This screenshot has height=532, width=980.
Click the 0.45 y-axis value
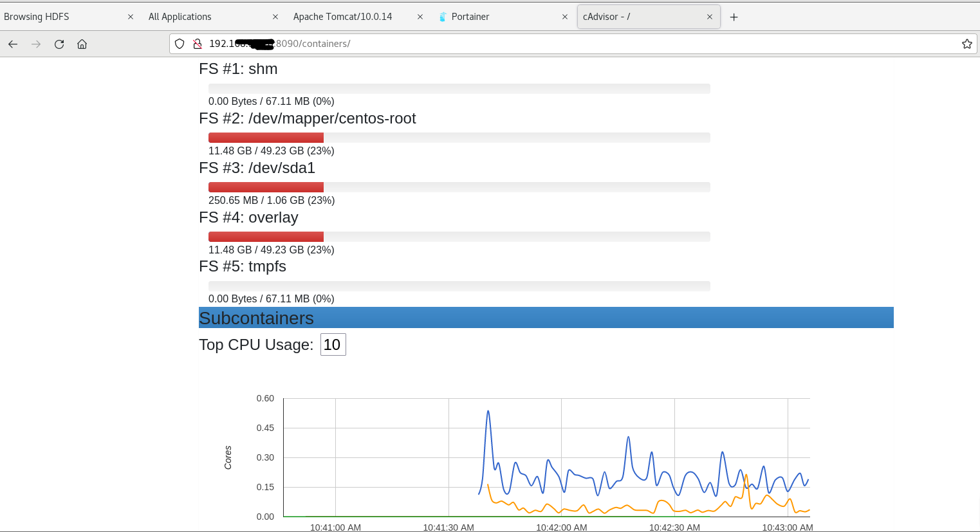[265, 428]
